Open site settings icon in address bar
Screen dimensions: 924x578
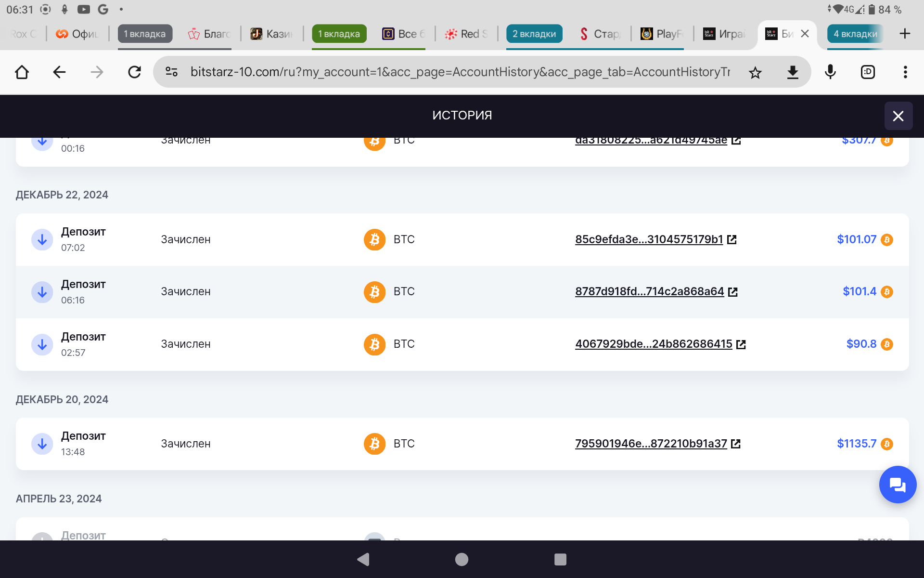172,72
